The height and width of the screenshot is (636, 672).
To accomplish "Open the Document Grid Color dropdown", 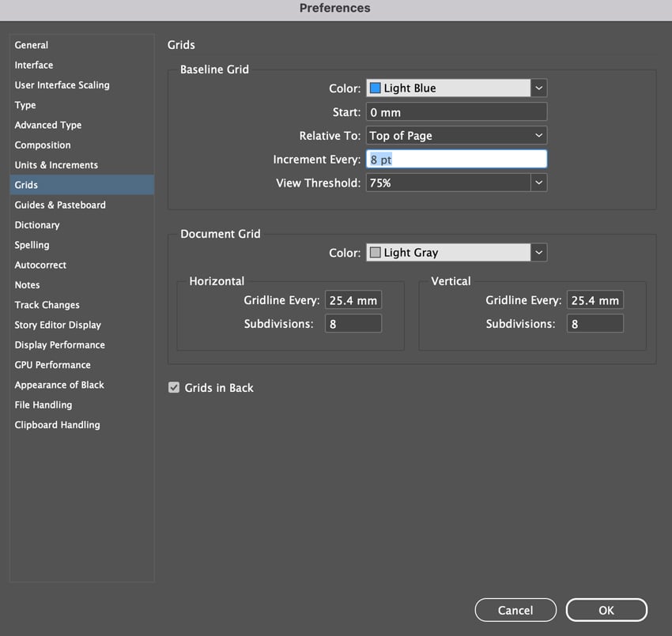I will (538, 253).
